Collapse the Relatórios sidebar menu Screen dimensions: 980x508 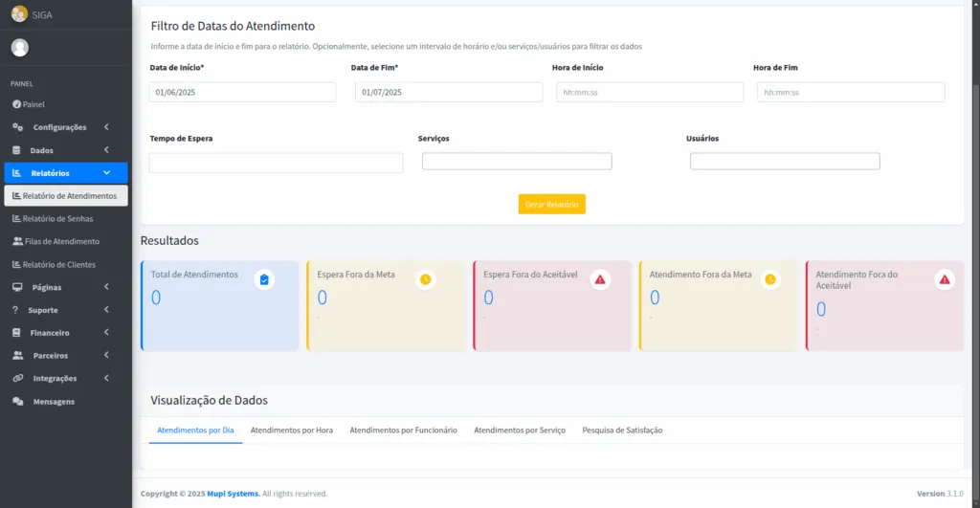coord(65,173)
